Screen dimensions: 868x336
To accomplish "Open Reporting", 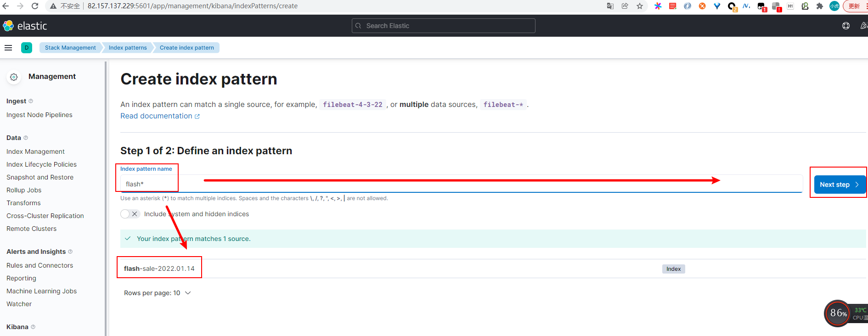I will click(21, 278).
